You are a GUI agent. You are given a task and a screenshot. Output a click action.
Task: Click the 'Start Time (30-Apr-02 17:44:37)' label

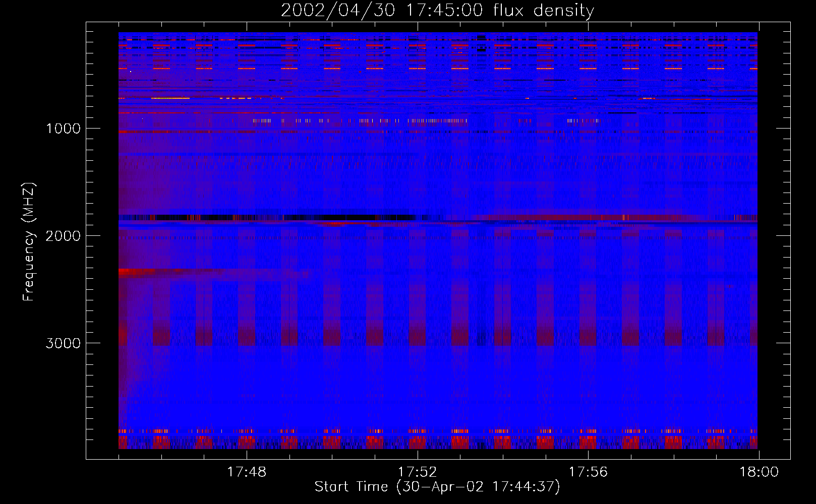437,487
